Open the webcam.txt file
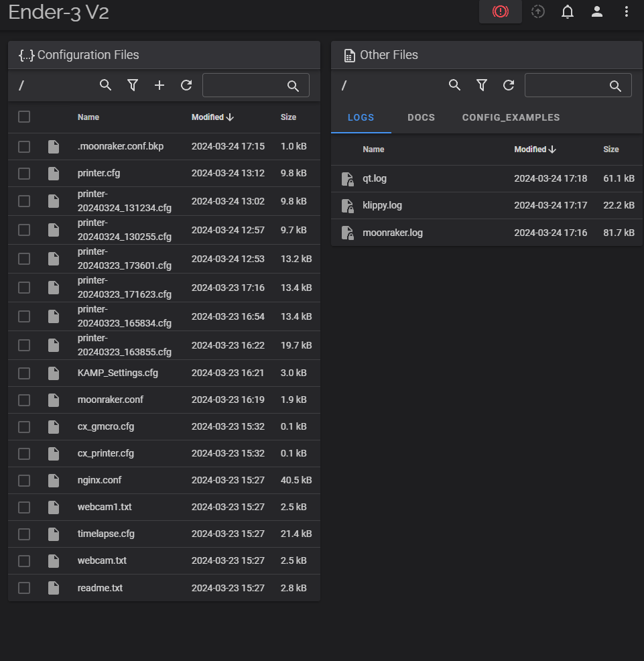 pyautogui.click(x=102, y=560)
